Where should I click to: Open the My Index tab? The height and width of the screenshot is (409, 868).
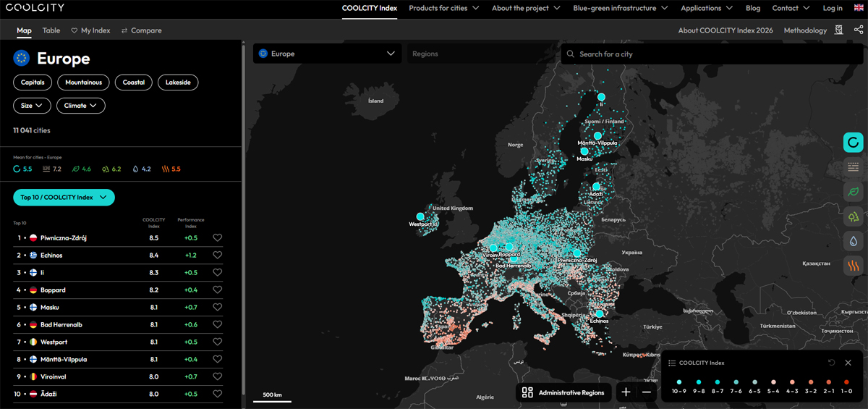(x=90, y=30)
